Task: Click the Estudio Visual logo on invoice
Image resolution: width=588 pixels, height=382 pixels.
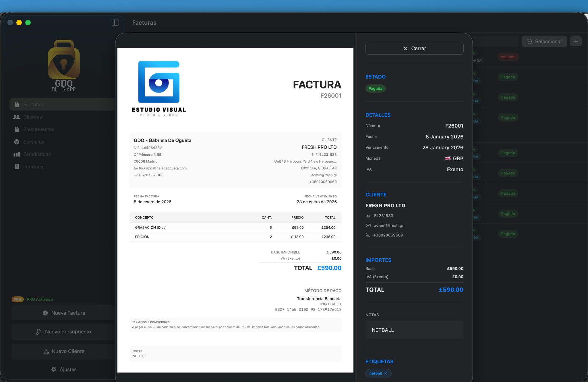Action: [x=159, y=88]
